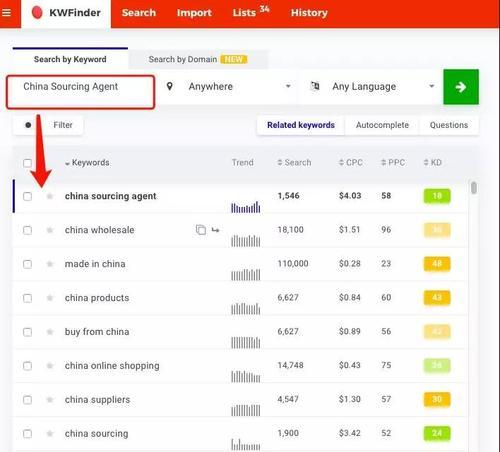Sort by PPC column
This screenshot has height=452, width=500.
393,163
